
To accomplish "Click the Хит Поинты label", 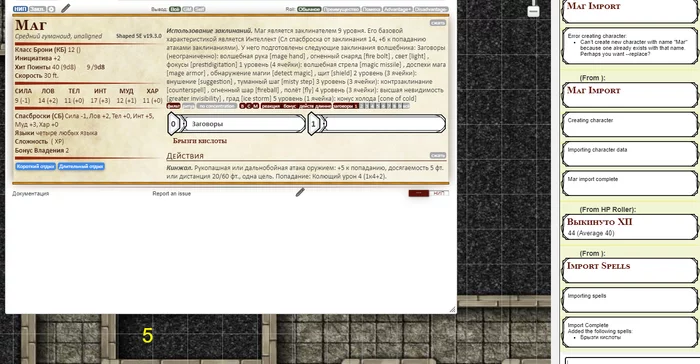I will (x=33, y=67).
